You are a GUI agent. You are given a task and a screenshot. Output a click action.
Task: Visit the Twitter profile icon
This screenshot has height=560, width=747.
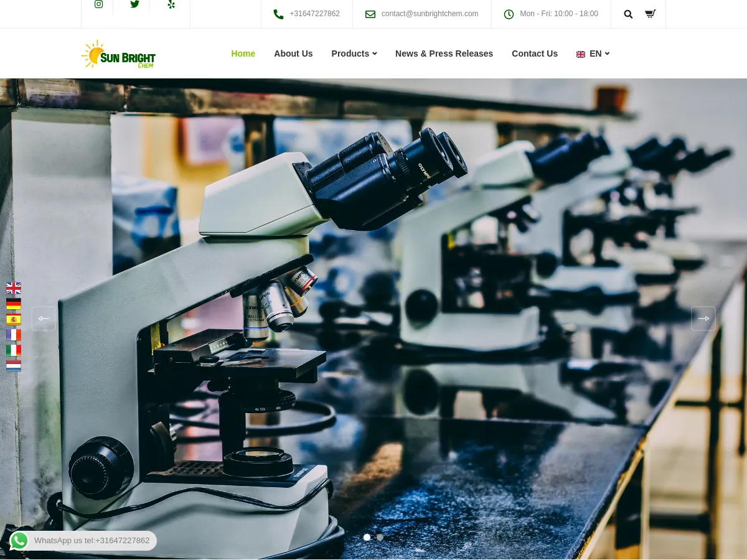135,4
